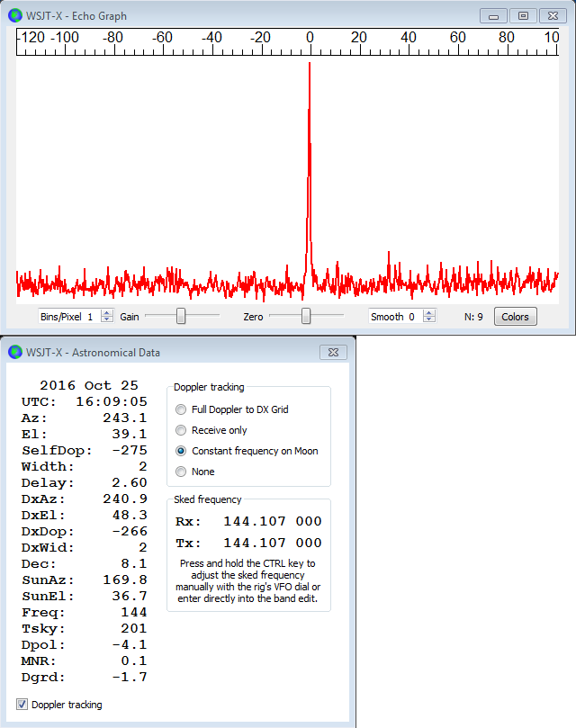Select Receive only Doppler tracking
The image size is (576, 728).
[182, 430]
